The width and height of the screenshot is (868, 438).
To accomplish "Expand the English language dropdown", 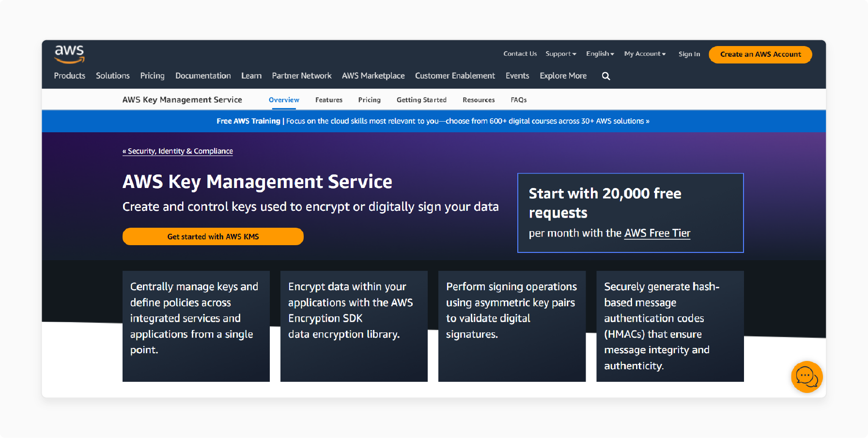I will pos(600,54).
